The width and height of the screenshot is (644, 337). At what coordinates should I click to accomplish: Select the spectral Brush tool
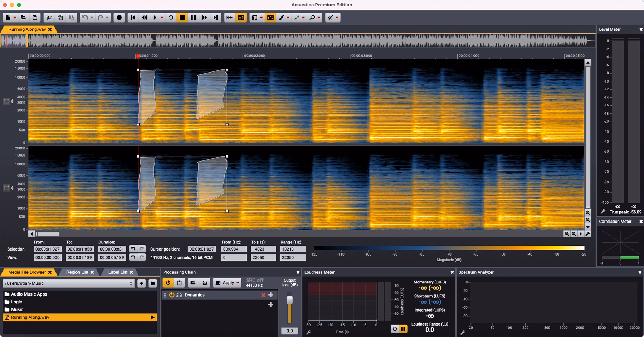[x=282, y=18]
